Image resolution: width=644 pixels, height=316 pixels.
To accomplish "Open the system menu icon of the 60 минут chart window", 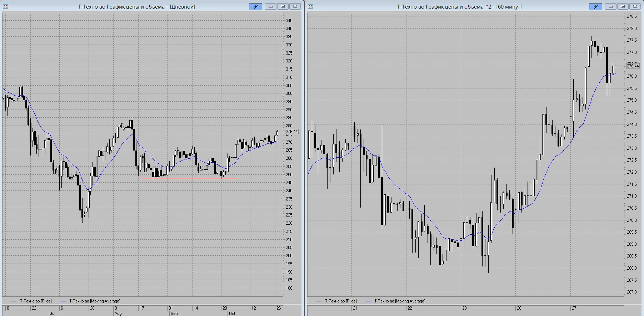I will [310, 6].
